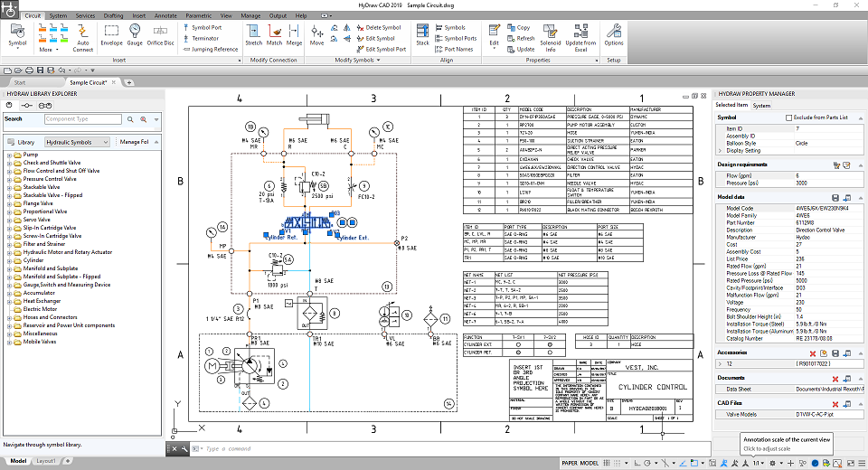Image resolution: width=868 pixels, height=470 pixels.
Task: Click the Move symbols tool
Action: [316, 35]
